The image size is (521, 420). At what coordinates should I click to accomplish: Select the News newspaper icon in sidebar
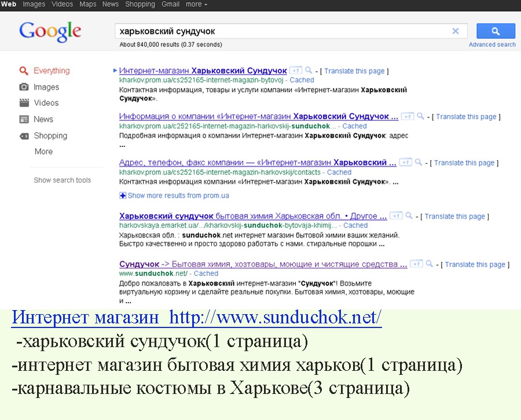click(x=24, y=119)
